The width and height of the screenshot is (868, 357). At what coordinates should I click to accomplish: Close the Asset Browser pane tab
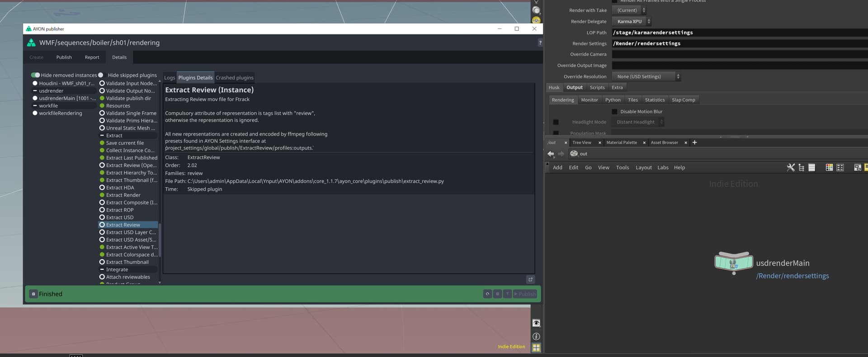[x=686, y=143]
